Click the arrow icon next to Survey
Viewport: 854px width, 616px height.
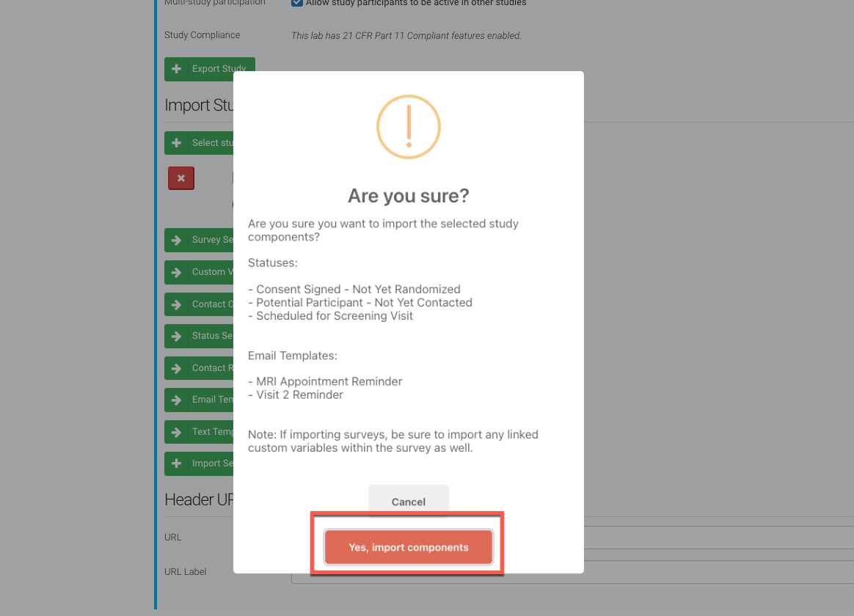(176, 240)
